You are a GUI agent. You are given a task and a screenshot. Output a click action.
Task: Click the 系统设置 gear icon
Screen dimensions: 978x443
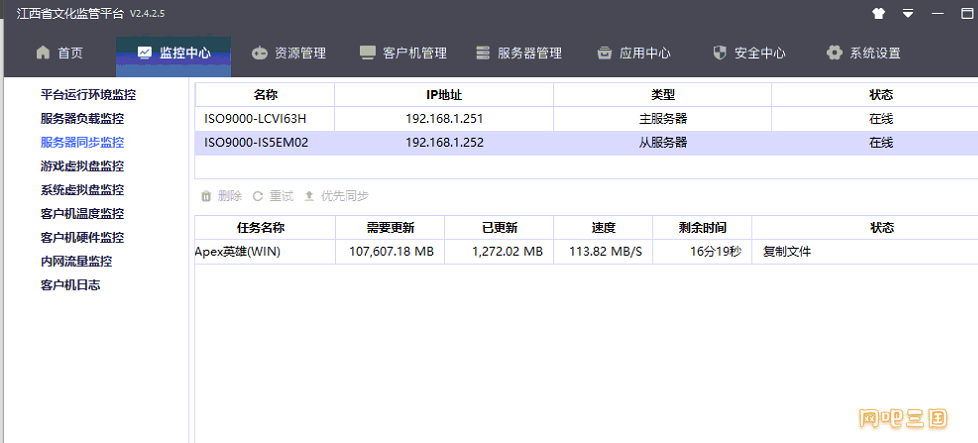pyautogui.click(x=834, y=53)
